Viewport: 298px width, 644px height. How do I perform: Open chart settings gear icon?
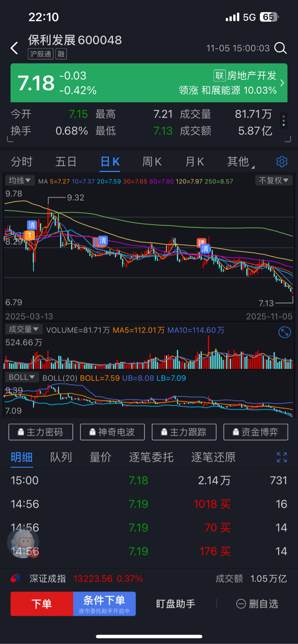point(282,162)
